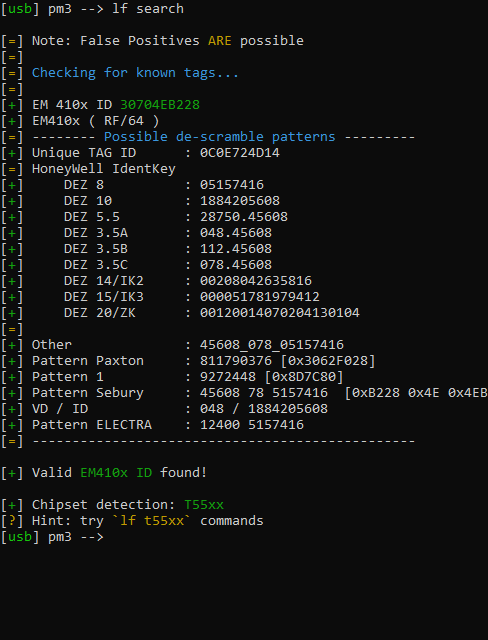Click the hex value [0x8D7C80]

pyautogui.click(x=304, y=377)
